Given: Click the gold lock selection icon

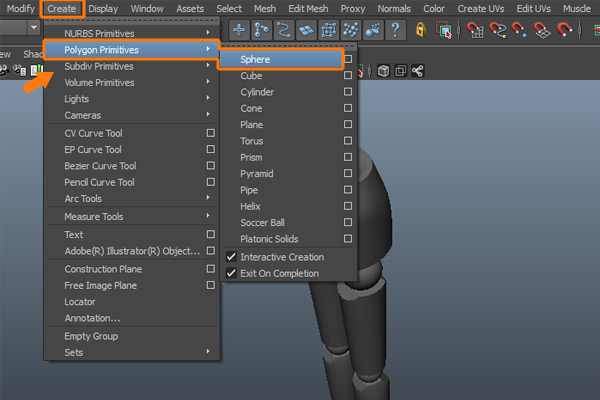Looking at the screenshot, I should coord(422,30).
